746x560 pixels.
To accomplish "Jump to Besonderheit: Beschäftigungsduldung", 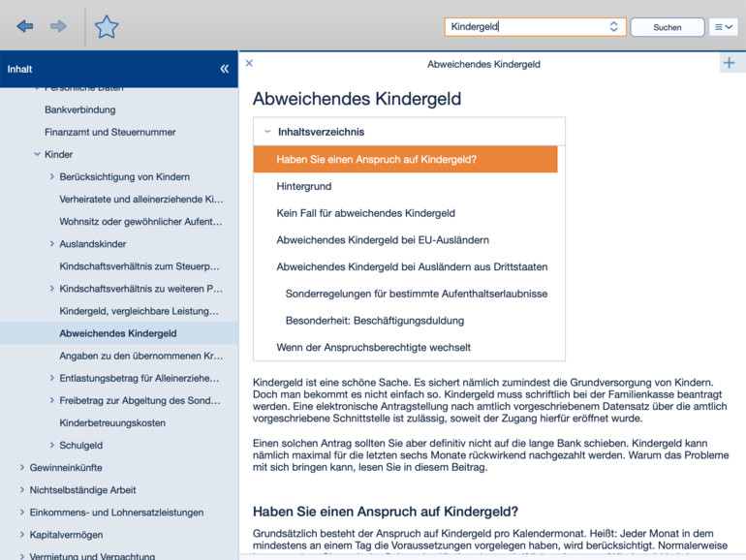I will [375, 321].
